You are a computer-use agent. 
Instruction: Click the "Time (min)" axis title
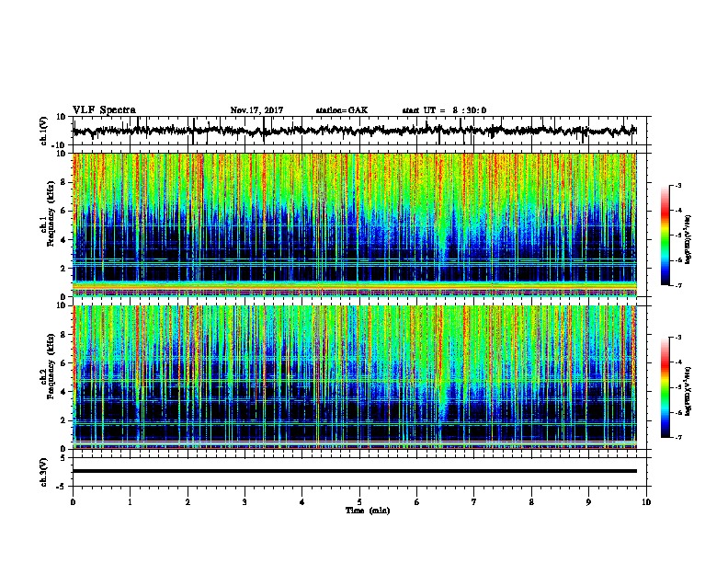point(368,511)
